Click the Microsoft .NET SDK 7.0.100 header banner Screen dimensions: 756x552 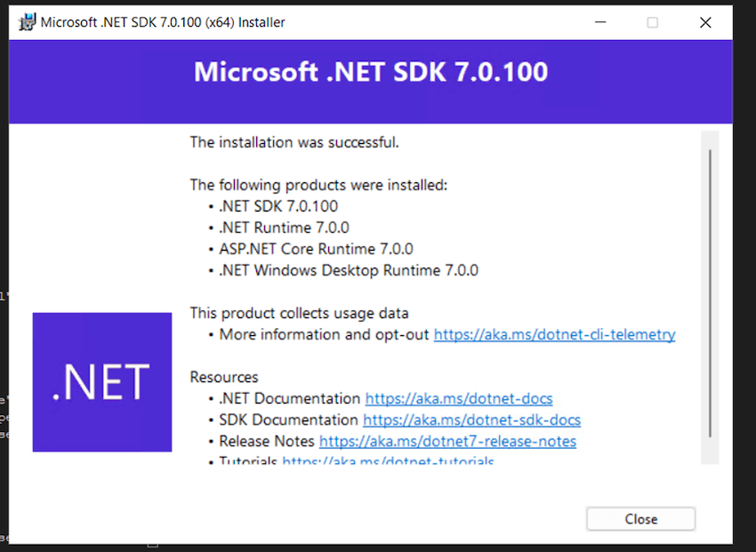(x=371, y=72)
